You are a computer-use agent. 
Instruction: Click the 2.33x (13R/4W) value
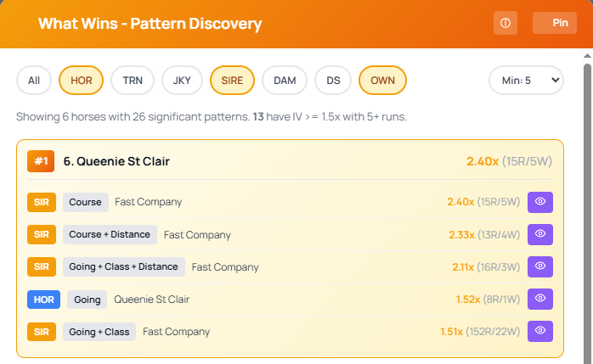[484, 235]
